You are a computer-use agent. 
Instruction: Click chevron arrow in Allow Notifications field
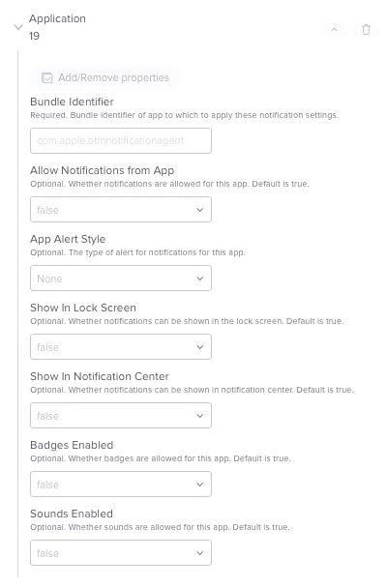click(200, 210)
